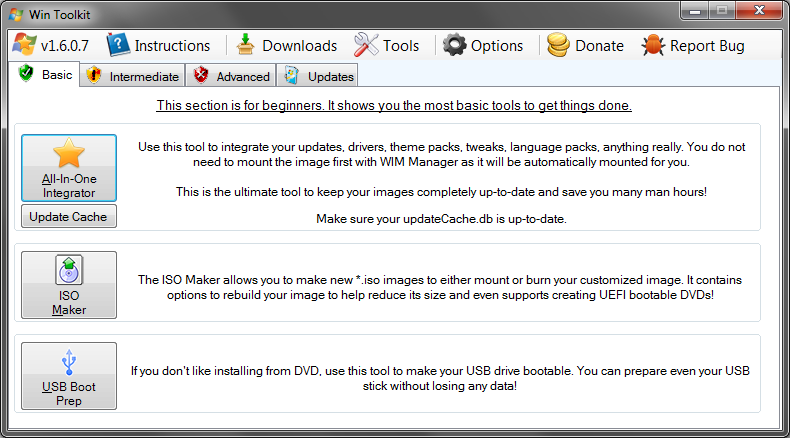Click the Win Toolkit logo beside v1.6.0.7

[x=24, y=45]
